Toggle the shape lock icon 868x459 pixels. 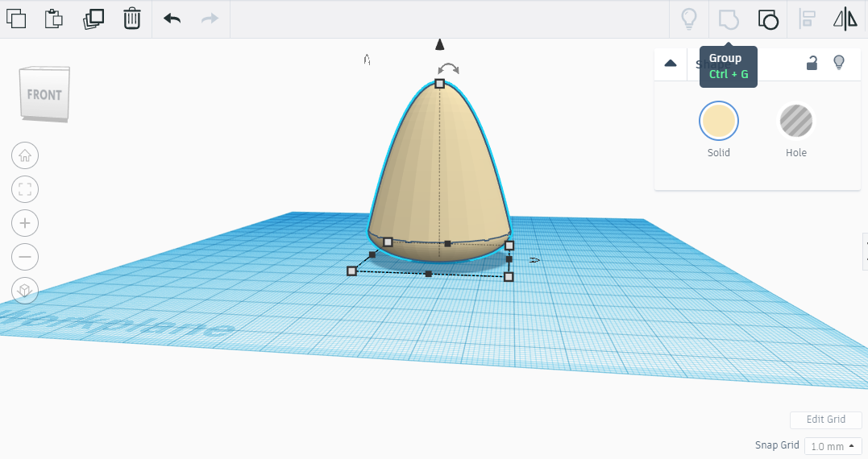tap(812, 63)
